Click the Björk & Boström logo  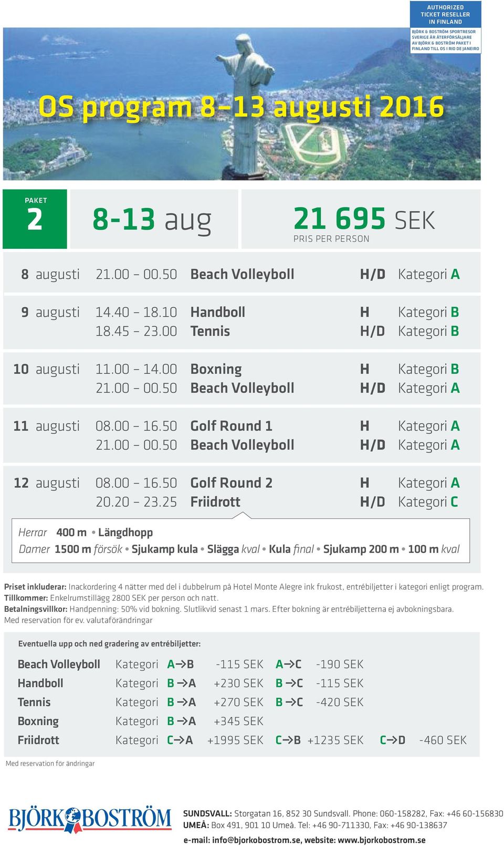click(x=90, y=820)
